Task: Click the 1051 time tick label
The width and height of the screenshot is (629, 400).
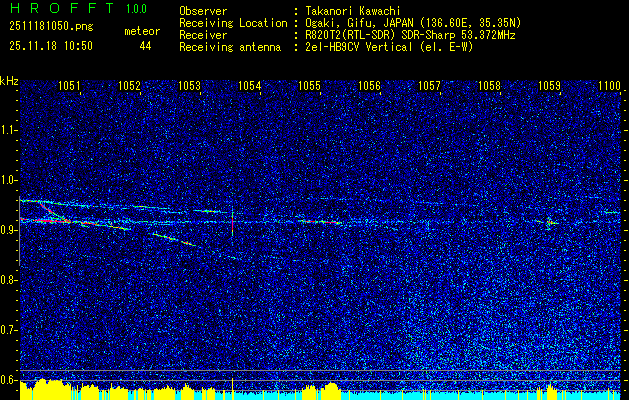Action: coord(69,85)
